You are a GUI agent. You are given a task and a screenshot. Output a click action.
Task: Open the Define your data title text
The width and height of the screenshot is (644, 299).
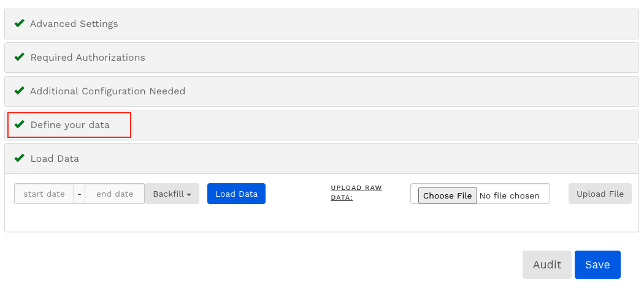pos(70,125)
